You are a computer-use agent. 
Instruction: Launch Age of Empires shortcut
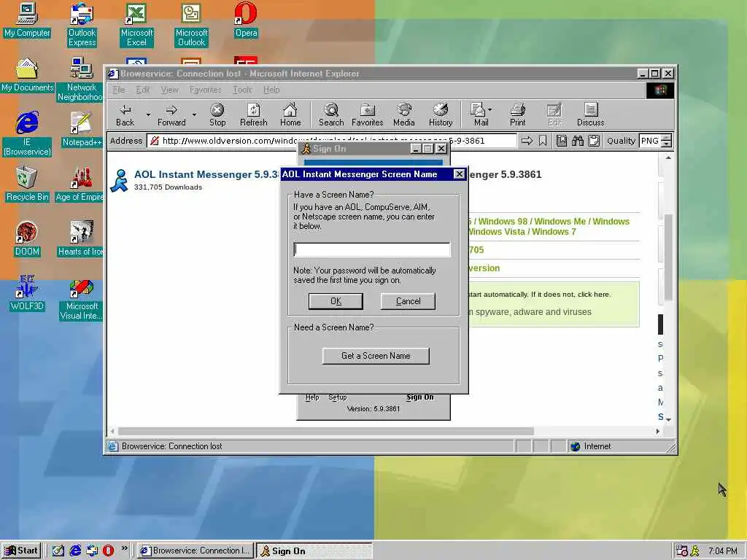pyautogui.click(x=80, y=184)
